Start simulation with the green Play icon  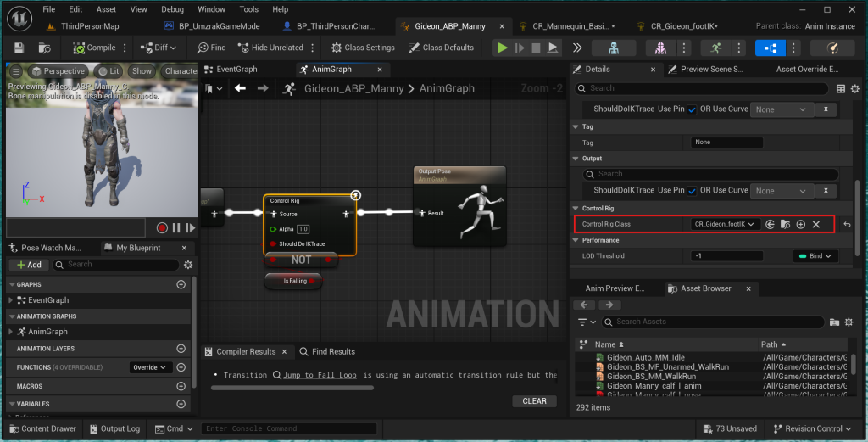coord(502,48)
